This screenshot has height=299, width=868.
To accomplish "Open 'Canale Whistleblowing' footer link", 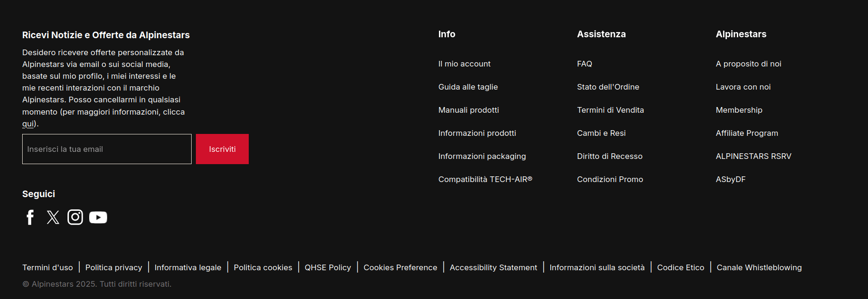I will tap(759, 267).
